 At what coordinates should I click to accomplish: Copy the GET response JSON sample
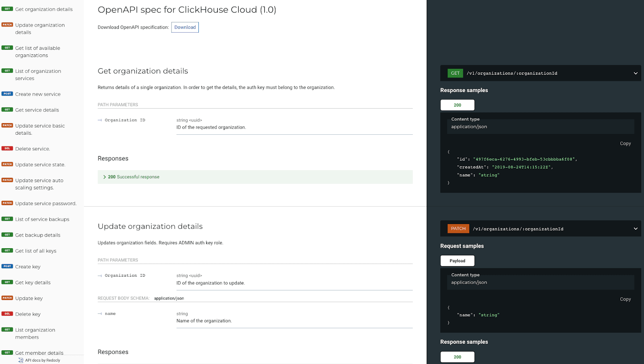625,144
